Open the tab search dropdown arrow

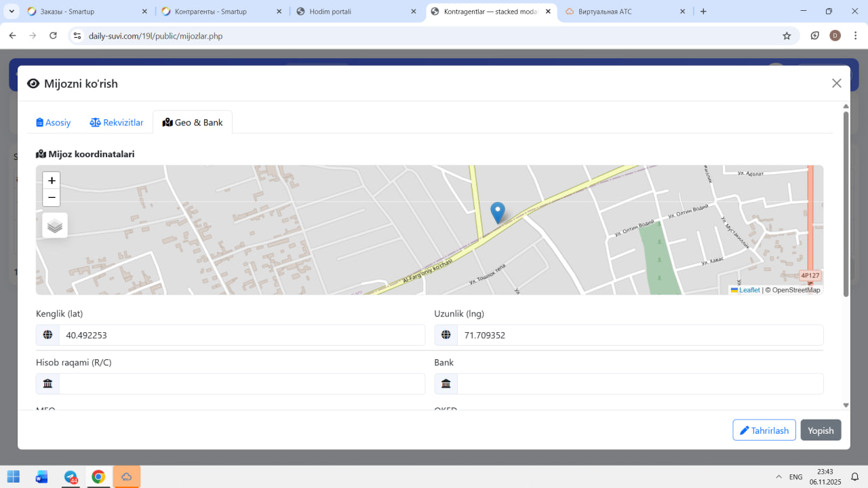pos(12,12)
